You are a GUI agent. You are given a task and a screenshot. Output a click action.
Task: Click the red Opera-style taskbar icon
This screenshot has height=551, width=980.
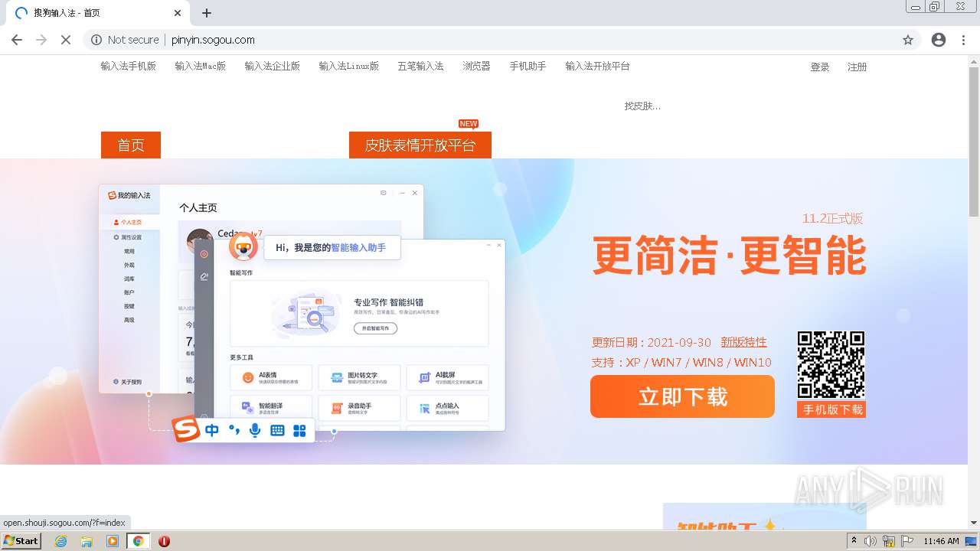[164, 541]
